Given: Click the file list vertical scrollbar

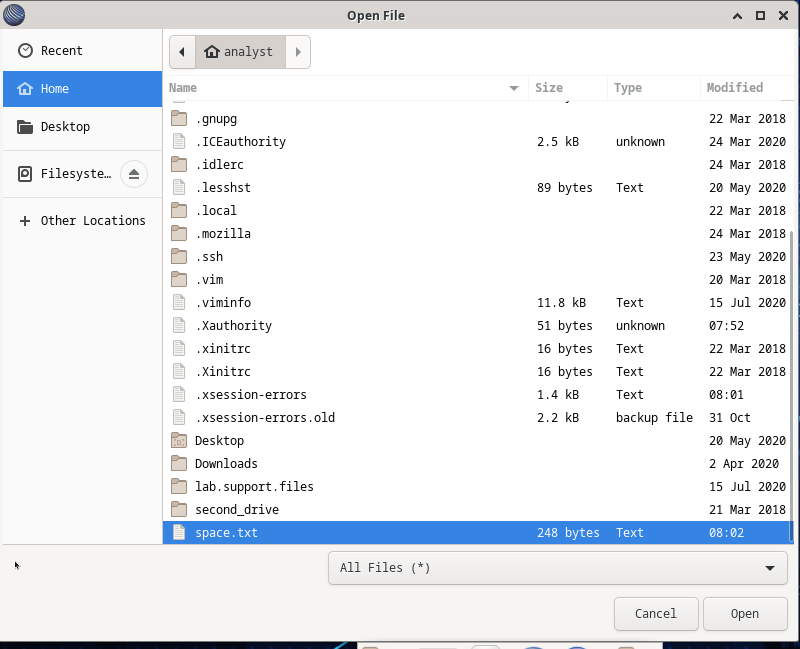Looking at the screenshot, I should pos(791,386).
